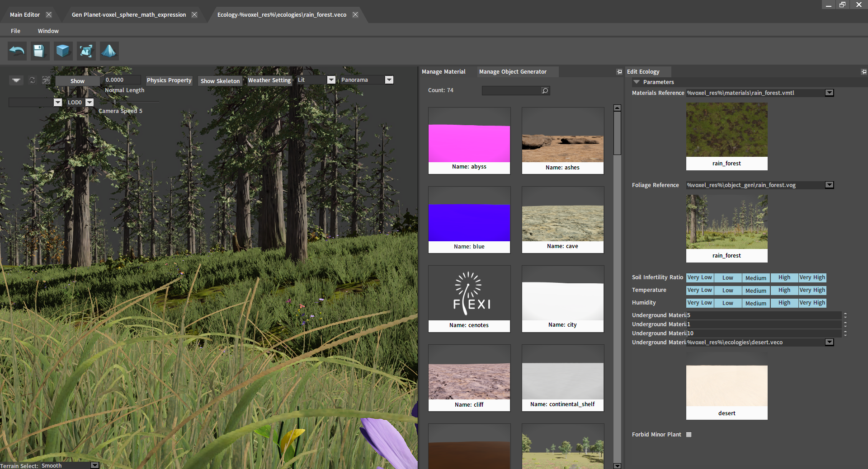Toggle Humidity Medium option
This screenshot has height=469, width=868.
(756, 303)
